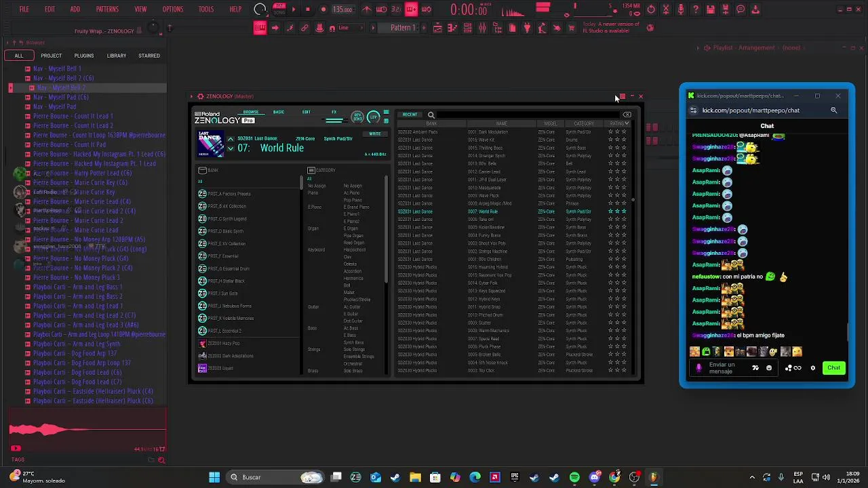Image resolution: width=868 pixels, height=488 pixels.
Task: Open the TOOLS menu
Action: coord(206,9)
